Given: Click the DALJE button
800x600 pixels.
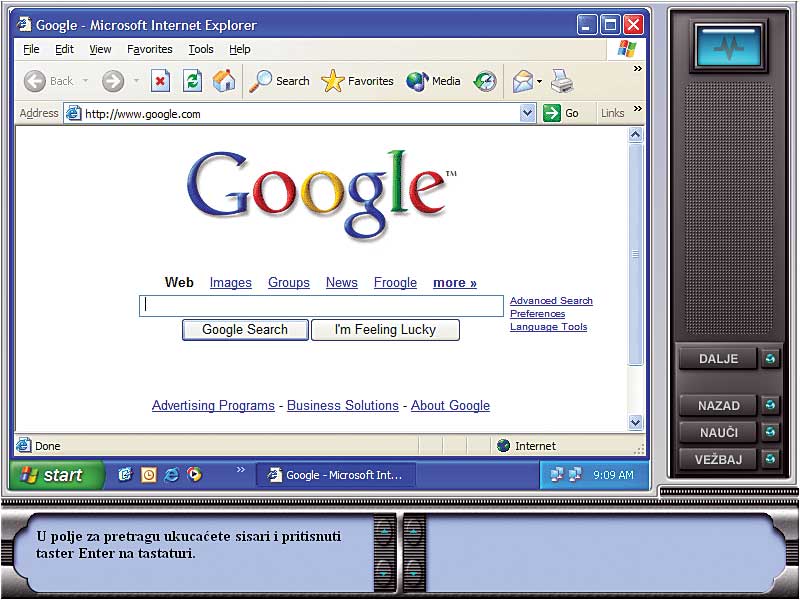Looking at the screenshot, I should 718,359.
